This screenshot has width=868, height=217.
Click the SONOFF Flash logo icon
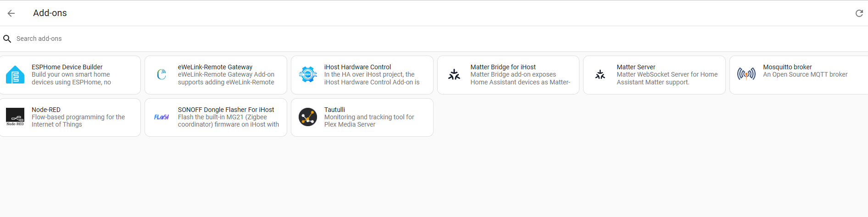(x=161, y=117)
